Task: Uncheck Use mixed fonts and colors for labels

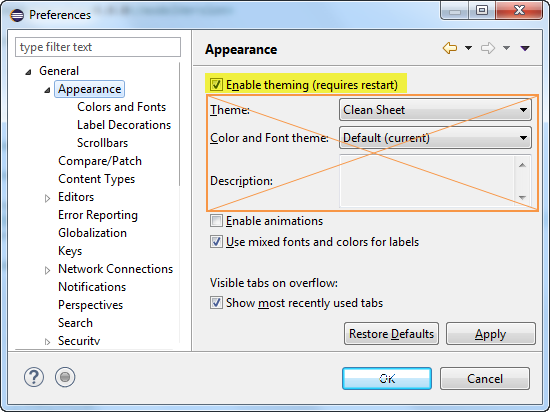Action: (216, 242)
